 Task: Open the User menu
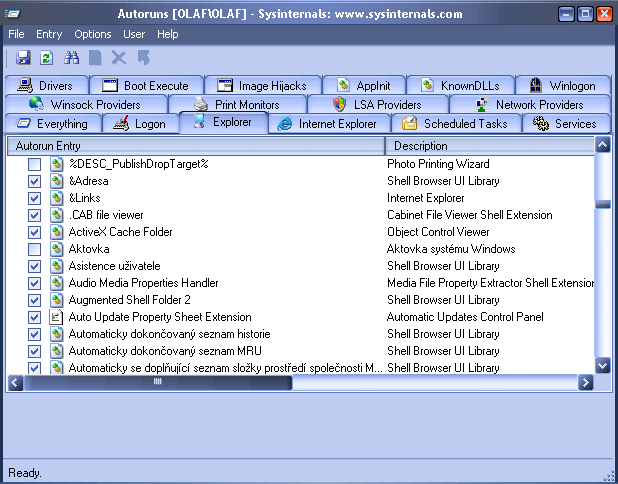click(134, 34)
